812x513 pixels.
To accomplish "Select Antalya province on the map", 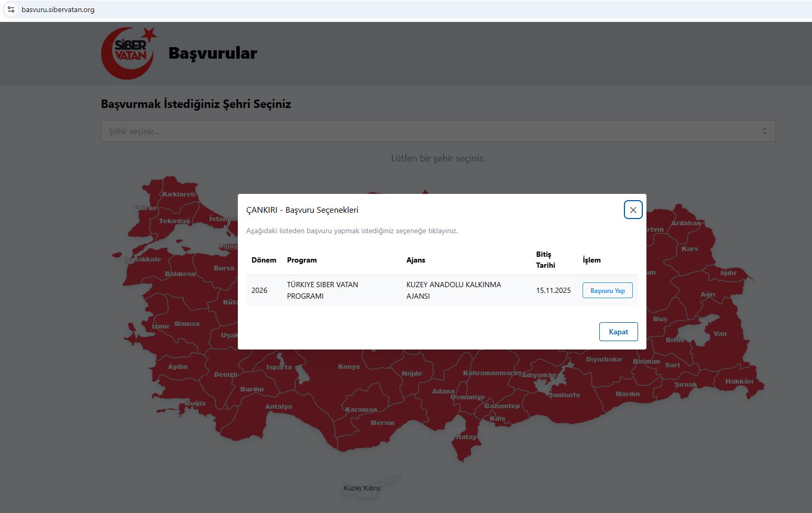I will 278,407.
